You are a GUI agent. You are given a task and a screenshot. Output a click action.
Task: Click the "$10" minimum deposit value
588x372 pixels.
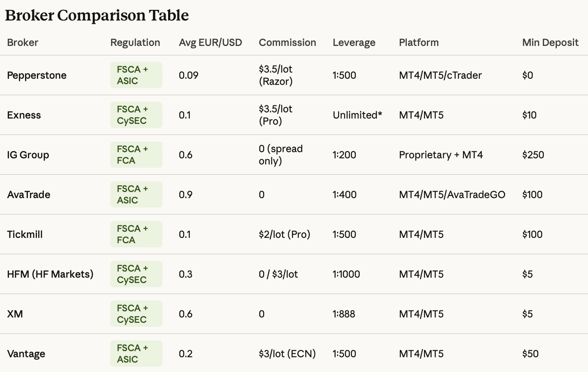point(529,115)
